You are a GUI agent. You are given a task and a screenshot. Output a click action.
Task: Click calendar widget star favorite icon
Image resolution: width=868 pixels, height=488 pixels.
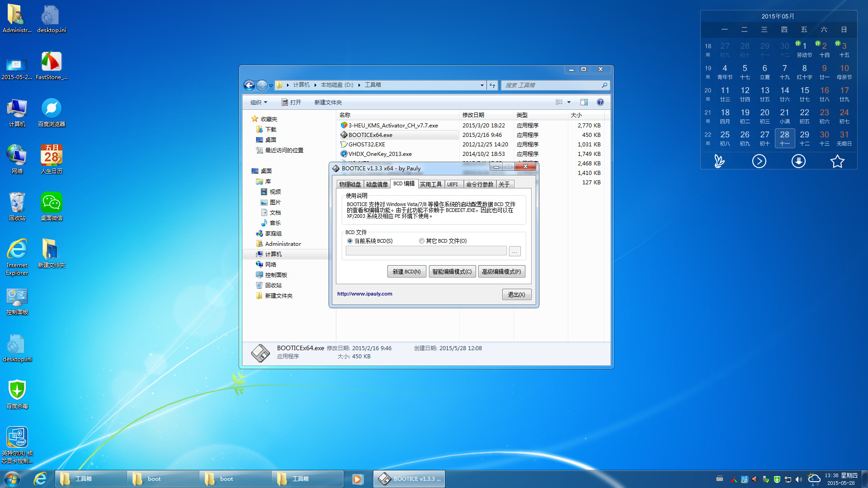click(837, 161)
